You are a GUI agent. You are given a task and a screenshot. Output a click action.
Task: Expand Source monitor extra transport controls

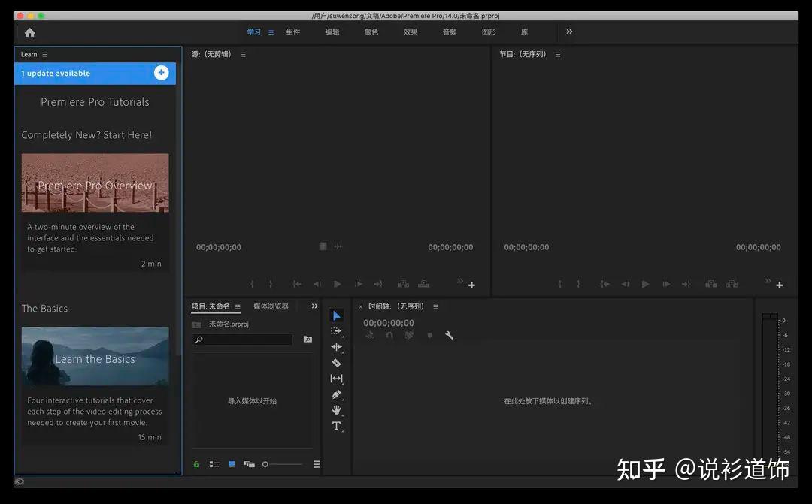[x=460, y=281]
